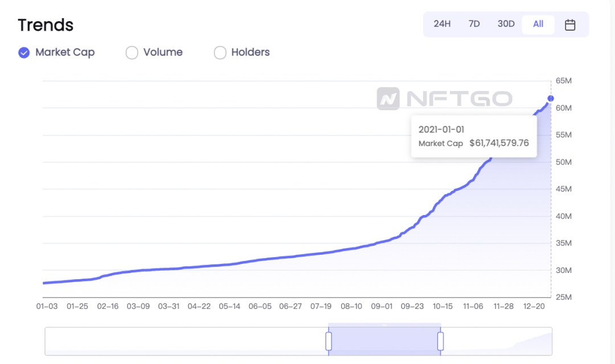Switch to the 24H time range
The height and width of the screenshot is (364, 615).
click(442, 24)
